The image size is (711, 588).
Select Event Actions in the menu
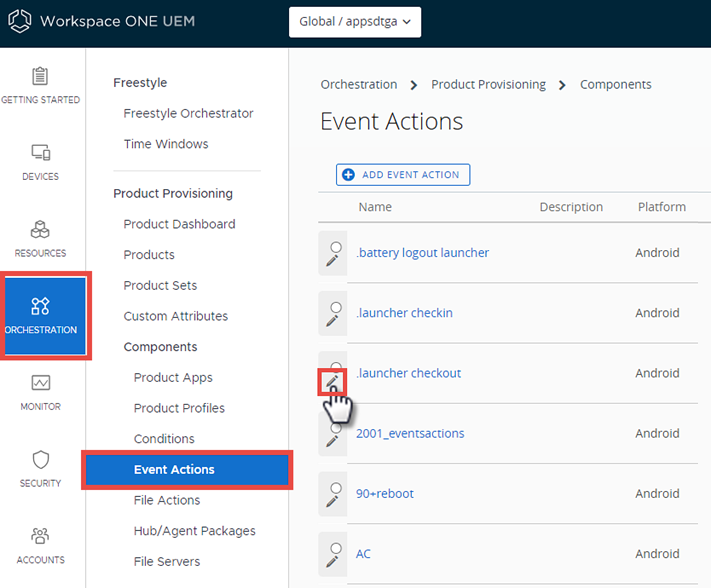tap(187, 470)
